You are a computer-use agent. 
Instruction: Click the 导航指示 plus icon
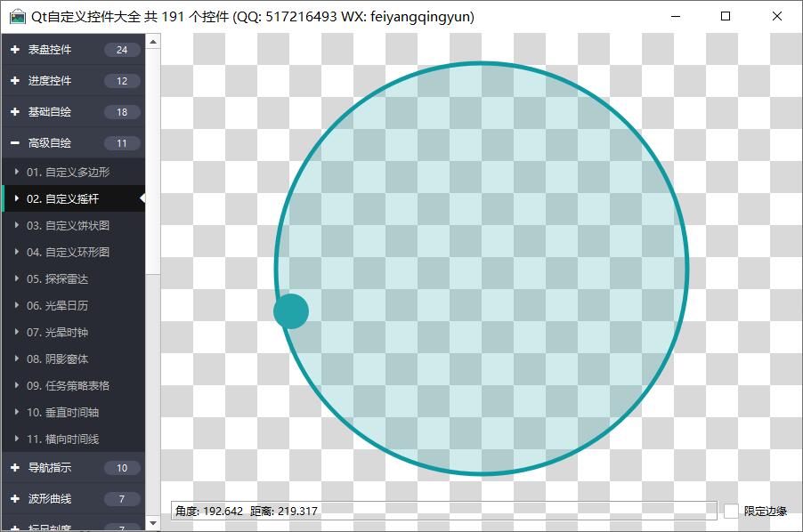[15, 468]
